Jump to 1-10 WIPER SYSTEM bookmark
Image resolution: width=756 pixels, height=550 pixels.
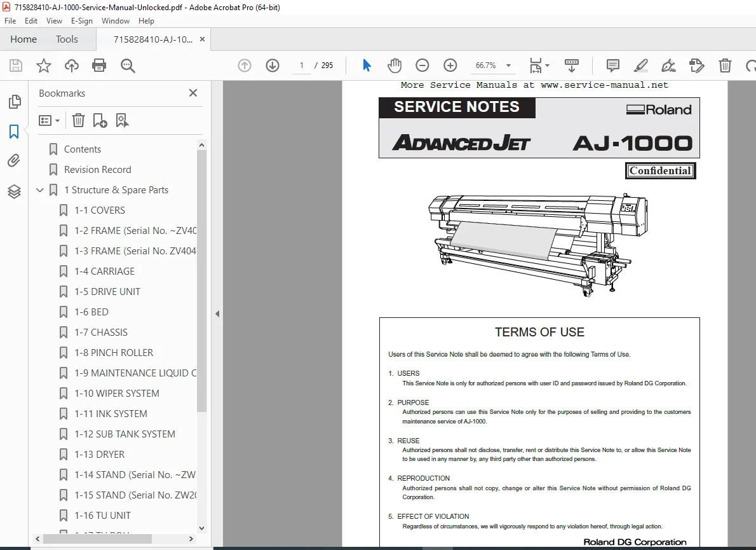[117, 393]
